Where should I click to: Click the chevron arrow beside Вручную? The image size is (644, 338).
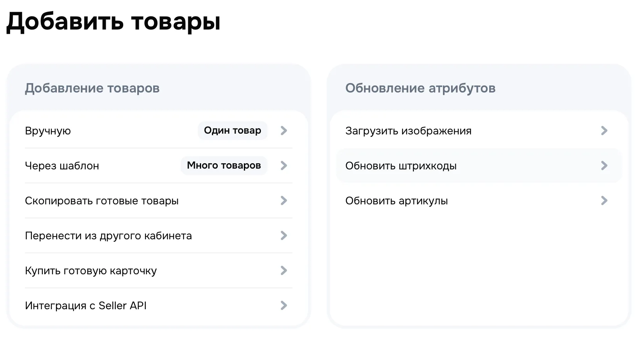pyautogui.click(x=284, y=131)
